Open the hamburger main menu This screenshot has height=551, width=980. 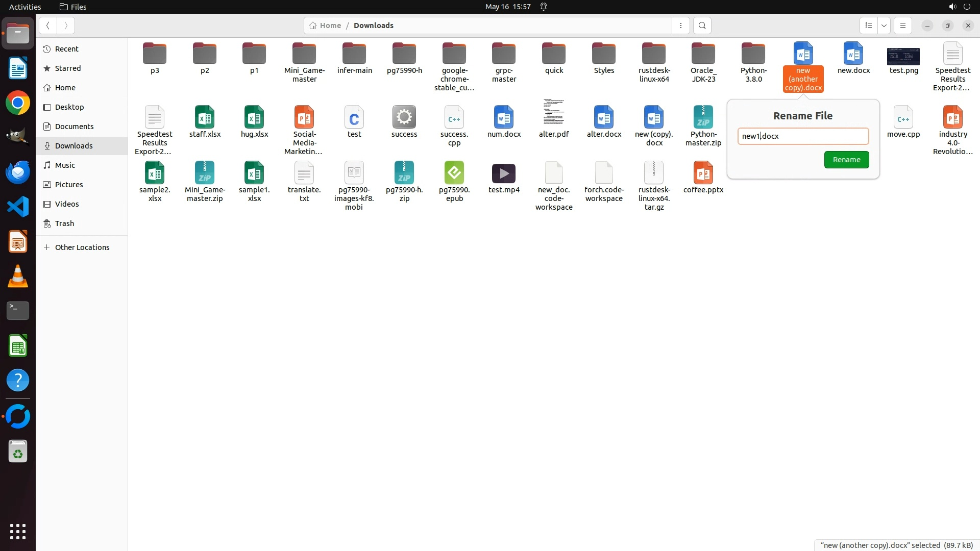tap(902, 26)
